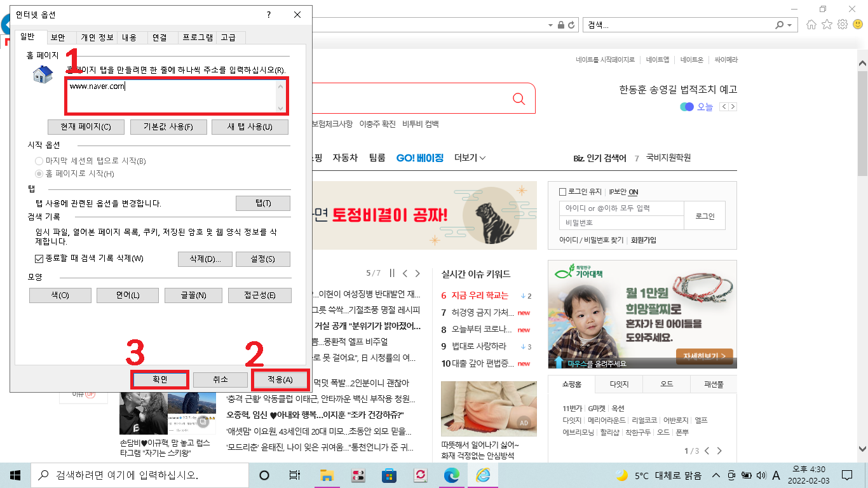Open the 회원가입 link
The width and height of the screenshot is (868, 488).
point(644,240)
